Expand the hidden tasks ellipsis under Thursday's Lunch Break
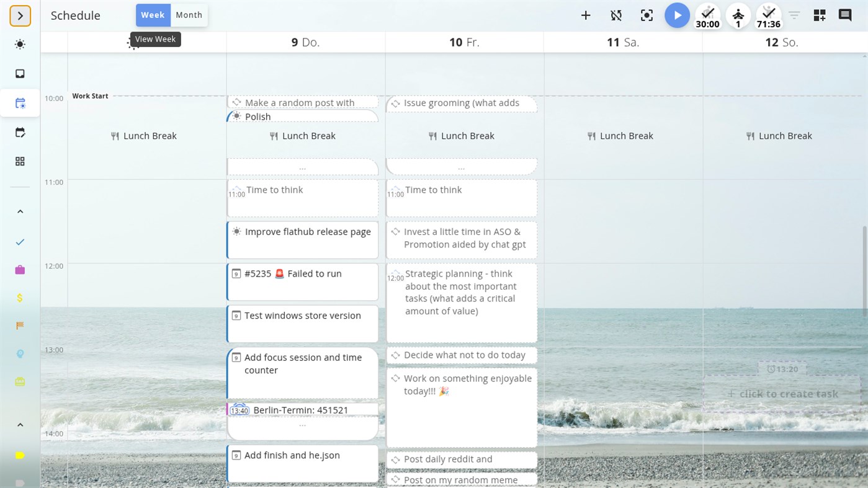Image resolution: width=868 pixels, height=488 pixels. click(x=302, y=166)
